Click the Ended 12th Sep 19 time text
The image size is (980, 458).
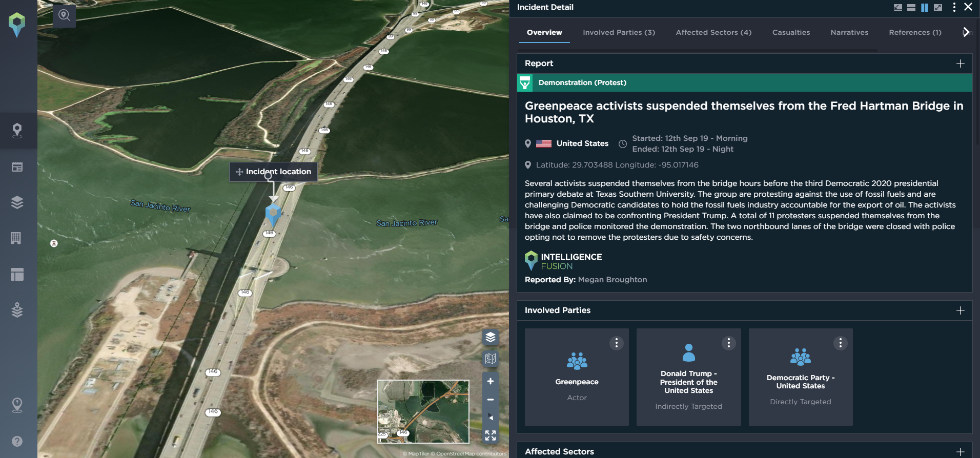click(x=683, y=149)
